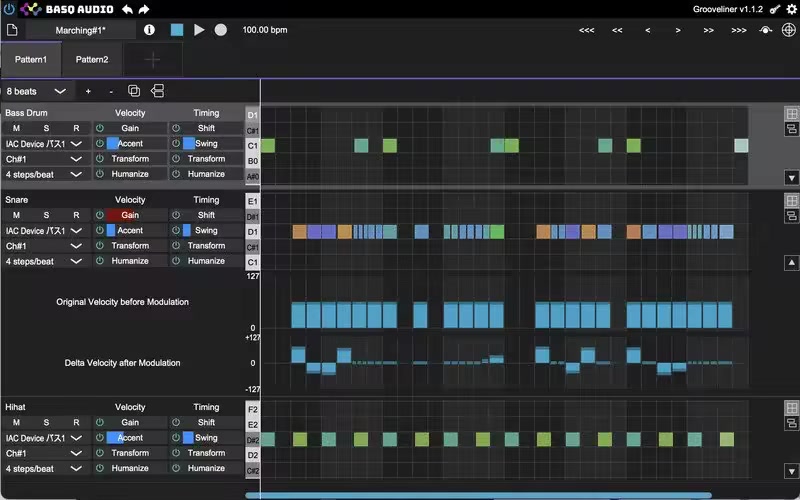Viewport: 800px width, 500px height.
Task: Create a new file with document icon
Action: (12, 30)
